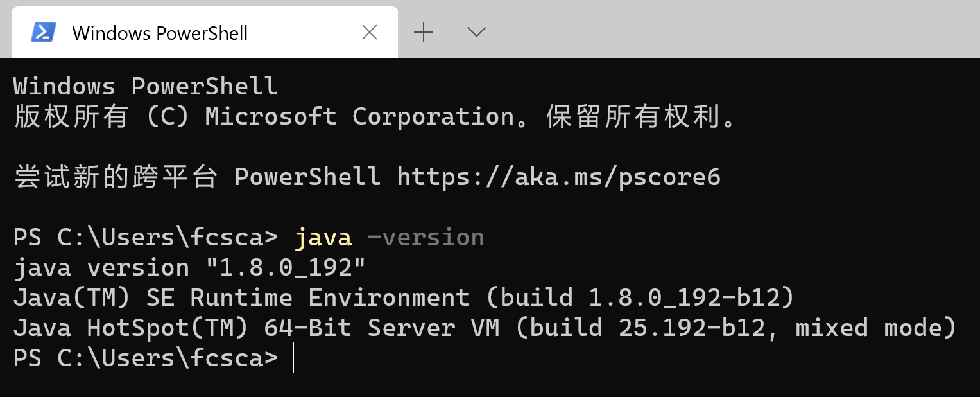This screenshot has height=397, width=980.
Task: Click the java version "1.8.0_192" output line
Action: coord(189,268)
